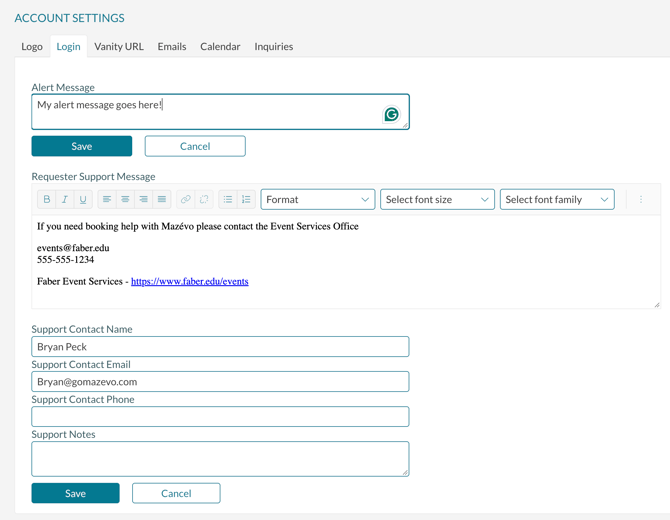This screenshot has width=670, height=520.
Task: Align text left in support message
Action: 107,199
